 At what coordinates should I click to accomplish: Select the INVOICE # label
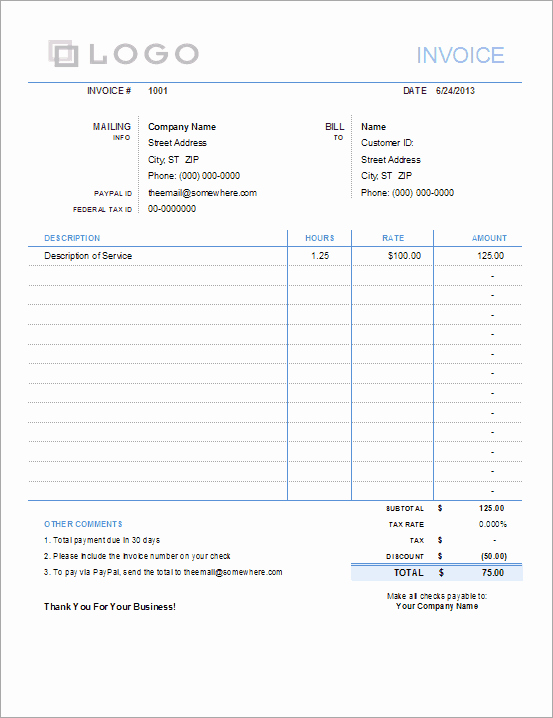[x=109, y=91]
